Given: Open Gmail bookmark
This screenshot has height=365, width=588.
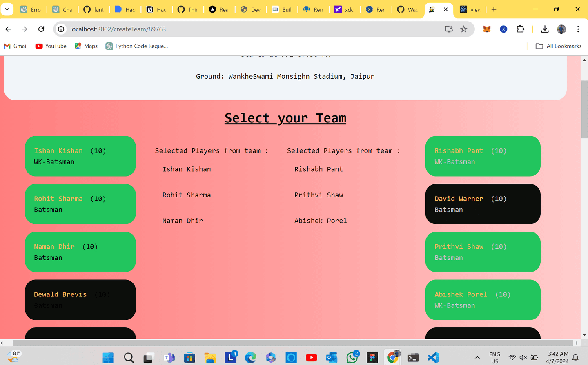Looking at the screenshot, I should click(16, 46).
